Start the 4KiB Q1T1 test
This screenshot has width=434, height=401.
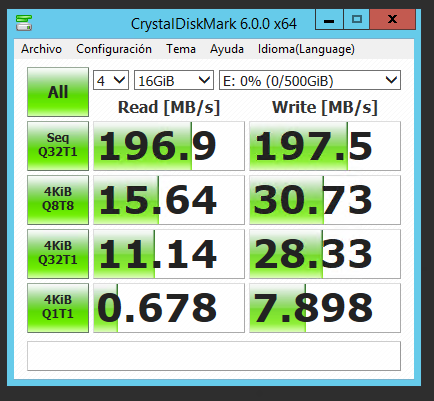click(x=58, y=308)
